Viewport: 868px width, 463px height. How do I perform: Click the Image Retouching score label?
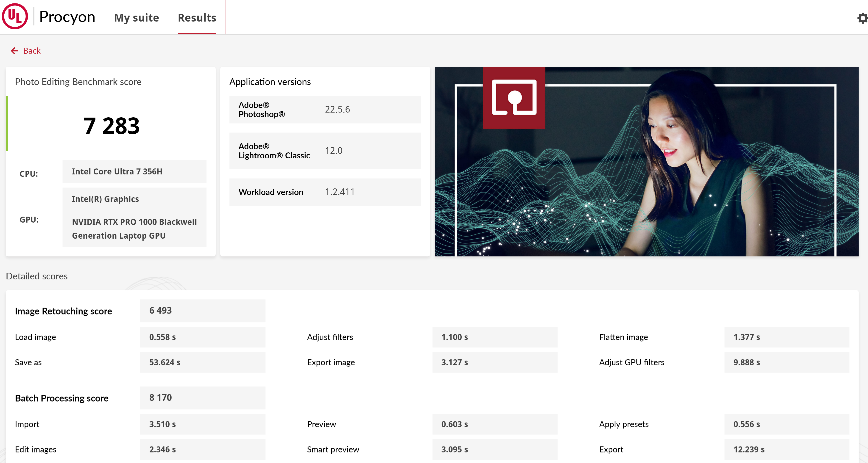click(63, 311)
